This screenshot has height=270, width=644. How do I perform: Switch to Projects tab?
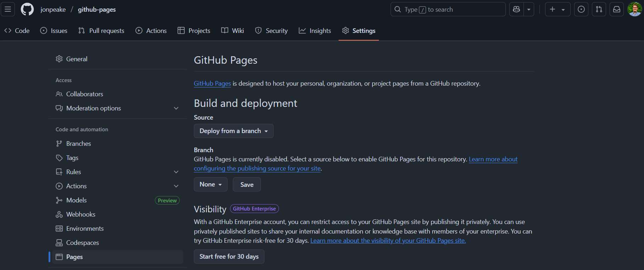click(x=194, y=31)
